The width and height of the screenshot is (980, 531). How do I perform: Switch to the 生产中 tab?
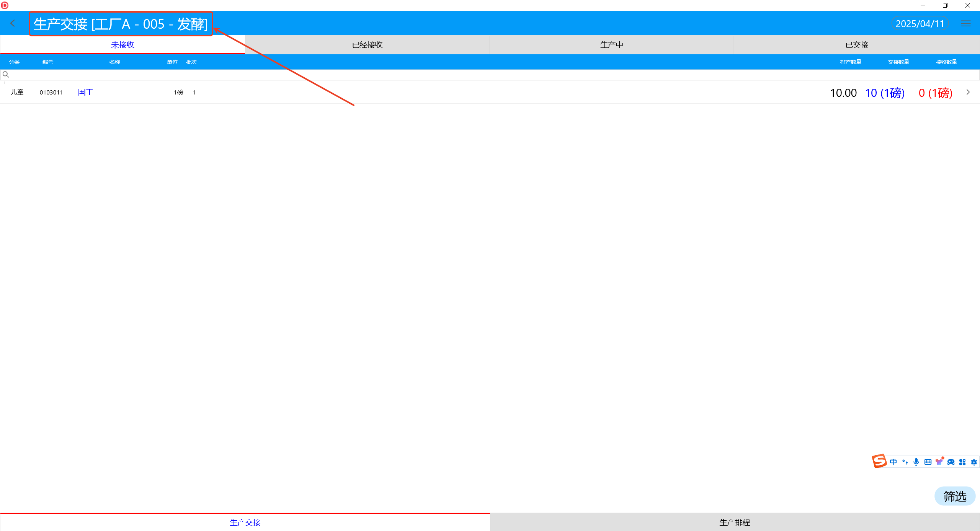point(611,45)
